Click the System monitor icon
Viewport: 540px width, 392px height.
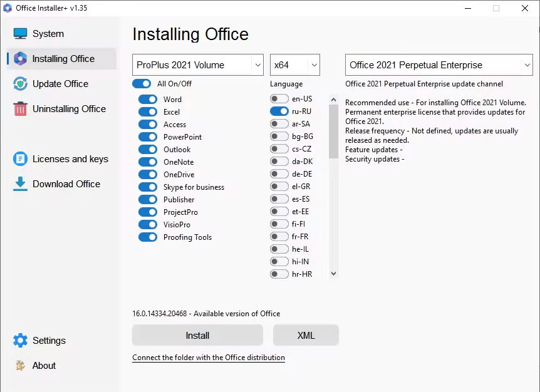tap(20, 33)
